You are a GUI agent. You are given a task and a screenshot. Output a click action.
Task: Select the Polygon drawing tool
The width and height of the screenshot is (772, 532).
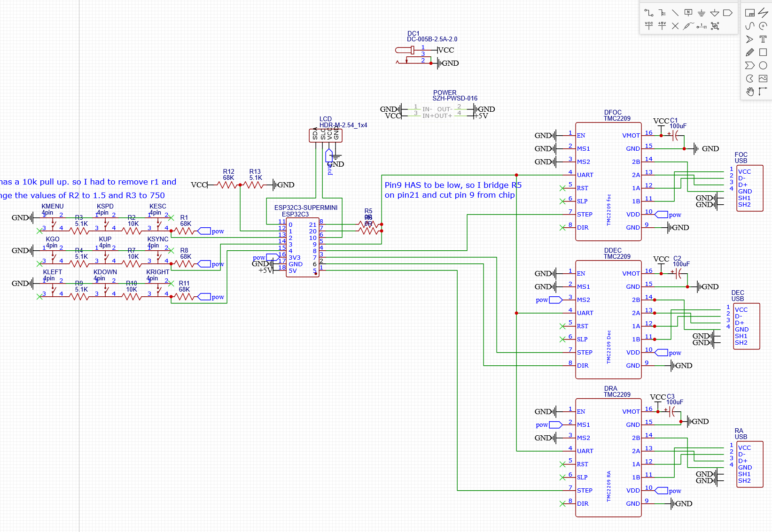point(750,65)
